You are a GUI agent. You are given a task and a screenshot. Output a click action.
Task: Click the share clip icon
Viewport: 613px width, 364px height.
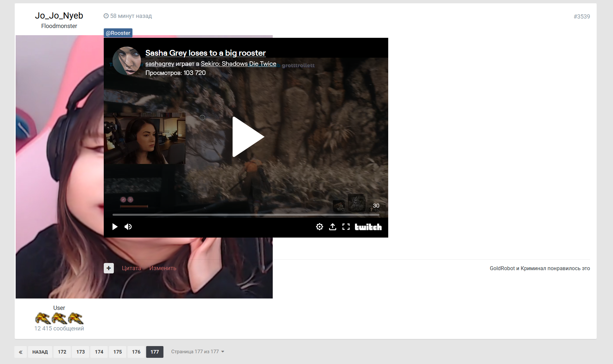(x=332, y=227)
